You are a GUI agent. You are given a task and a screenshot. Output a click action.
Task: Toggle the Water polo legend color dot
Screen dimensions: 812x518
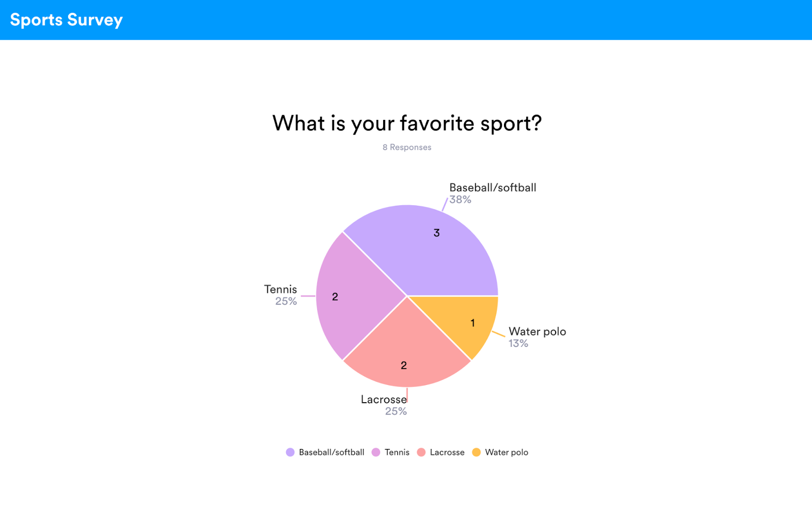tap(477, 452)
